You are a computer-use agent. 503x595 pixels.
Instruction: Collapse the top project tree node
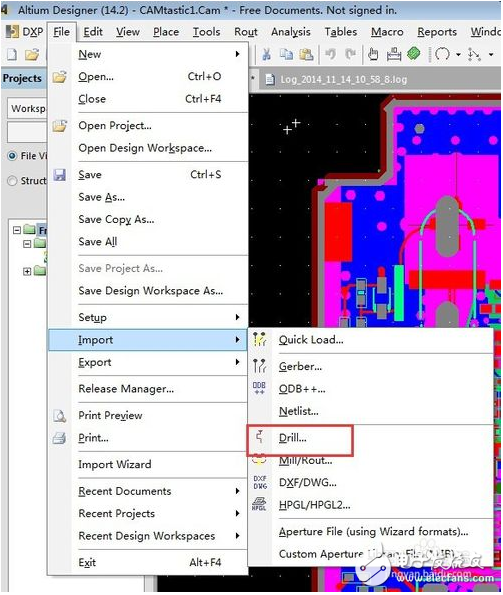(17, 230)
